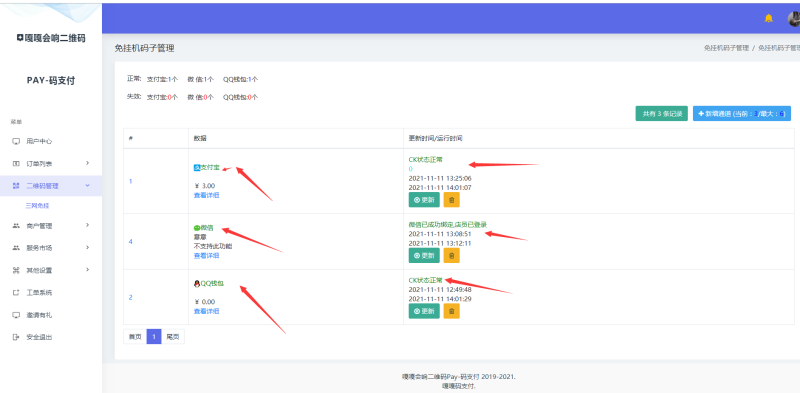Click timestamp 2021-11-11 14:01:07
The height and width of the screenshot is (393, 800).
pos(440,187)
